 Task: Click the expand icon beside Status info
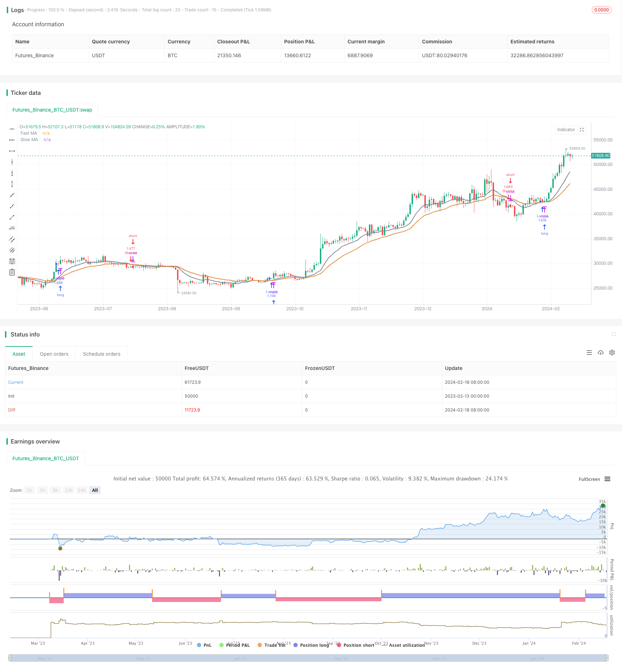click(613, 334)
